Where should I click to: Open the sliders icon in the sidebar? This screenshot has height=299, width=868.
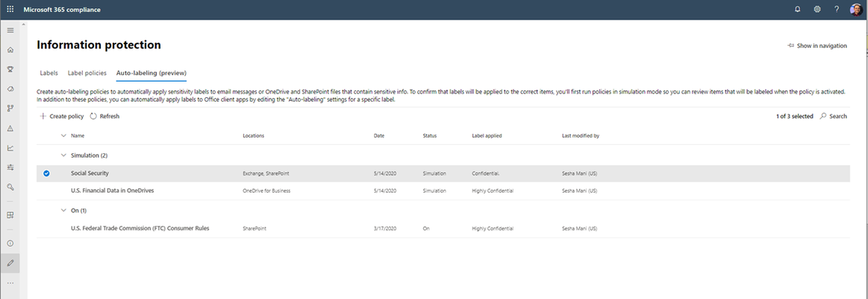(10, 167)
